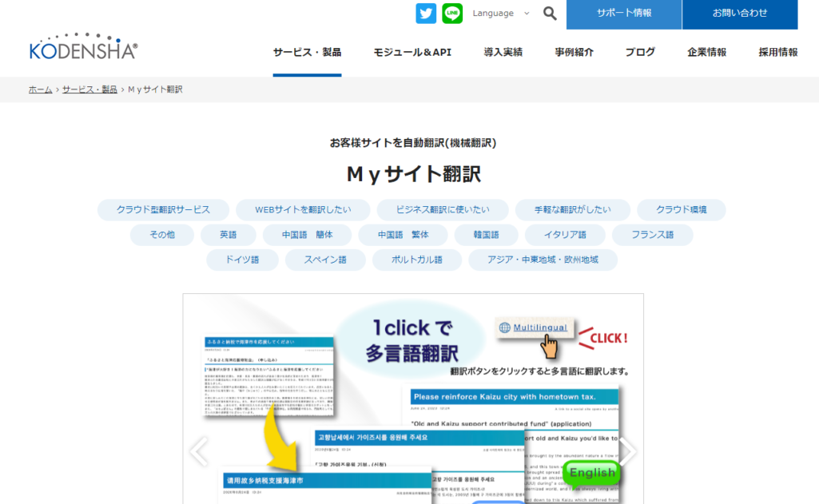The height and width of the screenshot is (504, 819).
Task: Click the サポート情報 button
Action: pos(624,14)
